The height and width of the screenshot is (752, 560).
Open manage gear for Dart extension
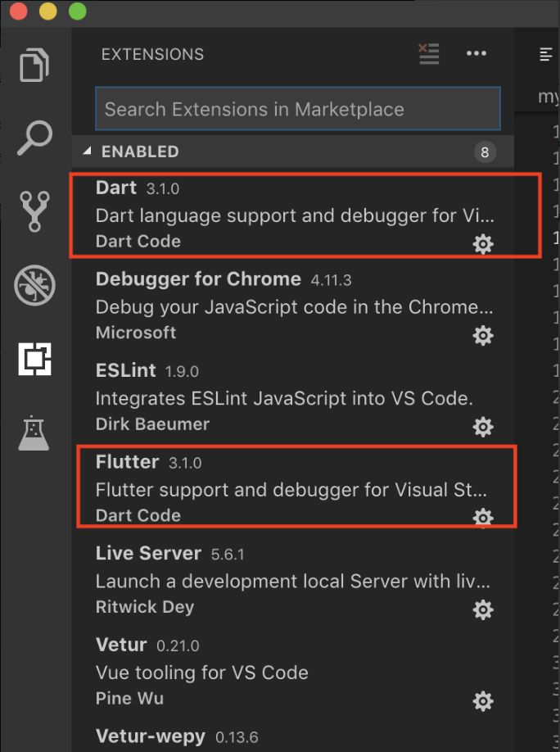pyautogui.click(x=483, y=243)
